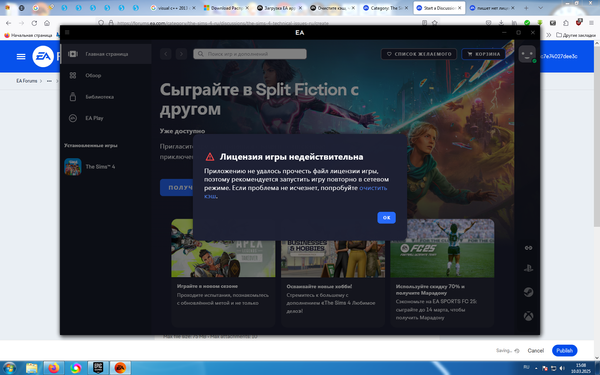Open the user avatar in EA app
The width and height of the screenshot is (600, 375).
click(x=527, y=54)
